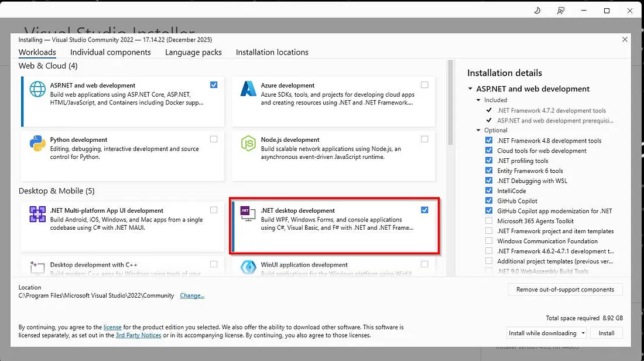Click the .NET desktop development monitor icon
This screenshot has width=644, height=361.
click(248, 214)
